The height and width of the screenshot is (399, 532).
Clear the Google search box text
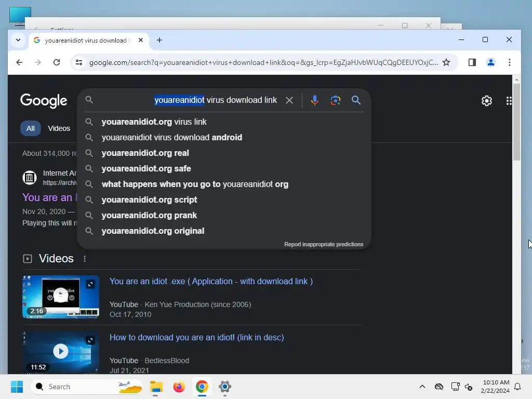point(289,100)
